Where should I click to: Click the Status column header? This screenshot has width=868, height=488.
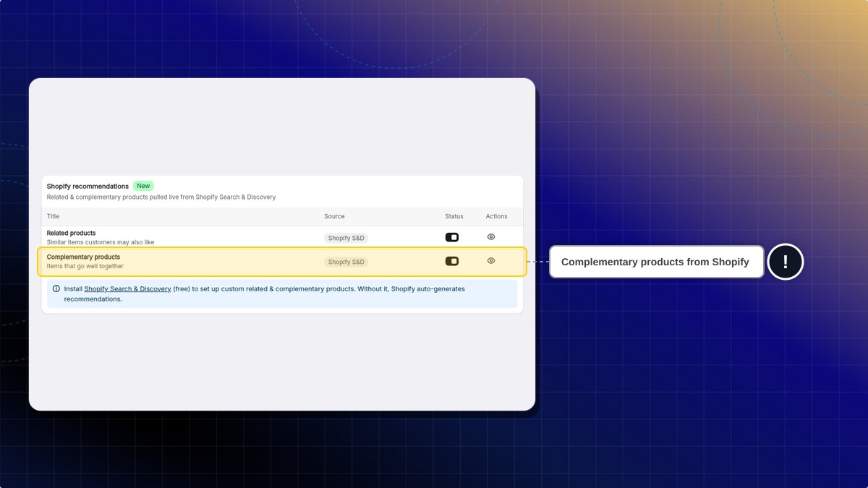pos(454,216)
